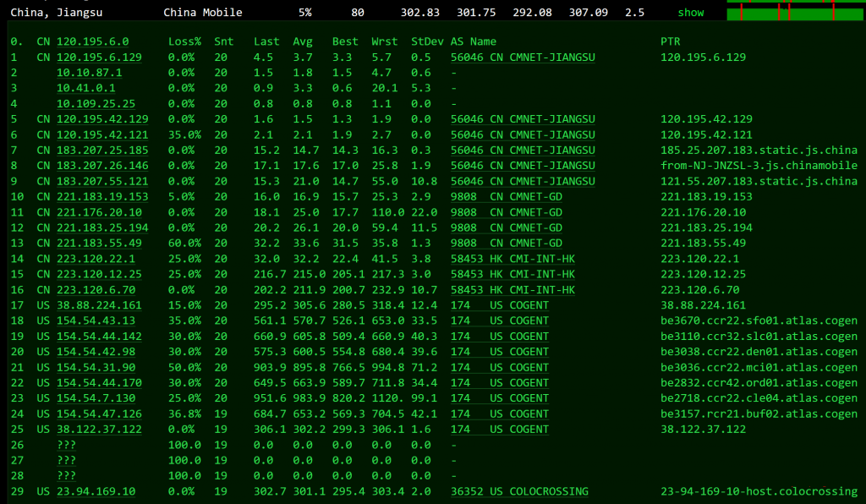Click PTR be3670.ccr22.sfo01.atlas.cogen
Viewport: 866px width, 504px height.
759,320
